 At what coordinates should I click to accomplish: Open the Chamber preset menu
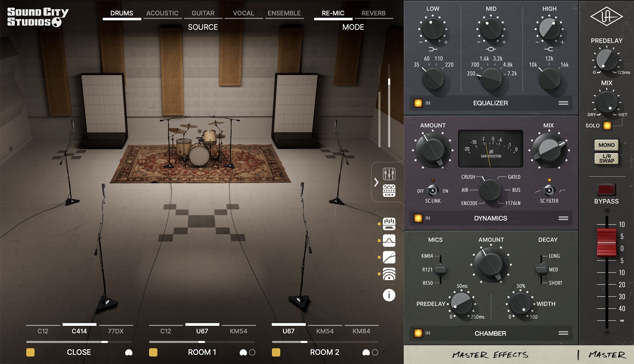coord(563,333)
